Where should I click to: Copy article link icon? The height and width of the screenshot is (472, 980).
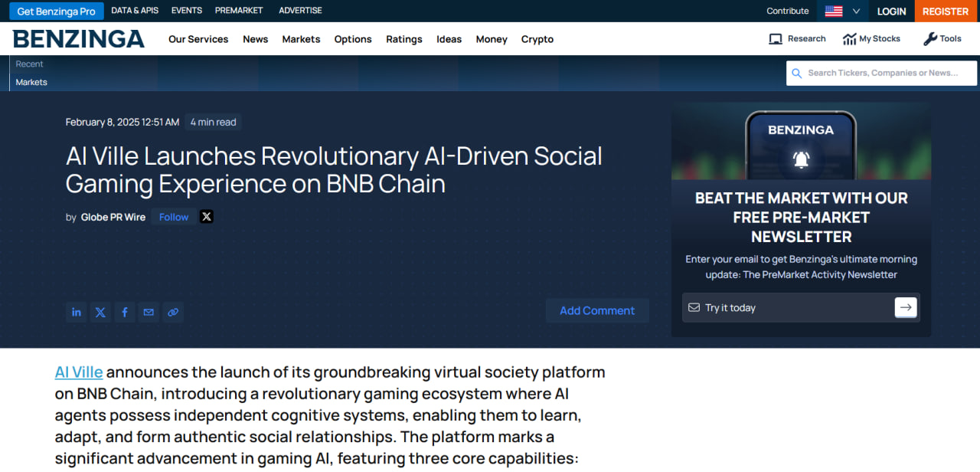point(173,312)
